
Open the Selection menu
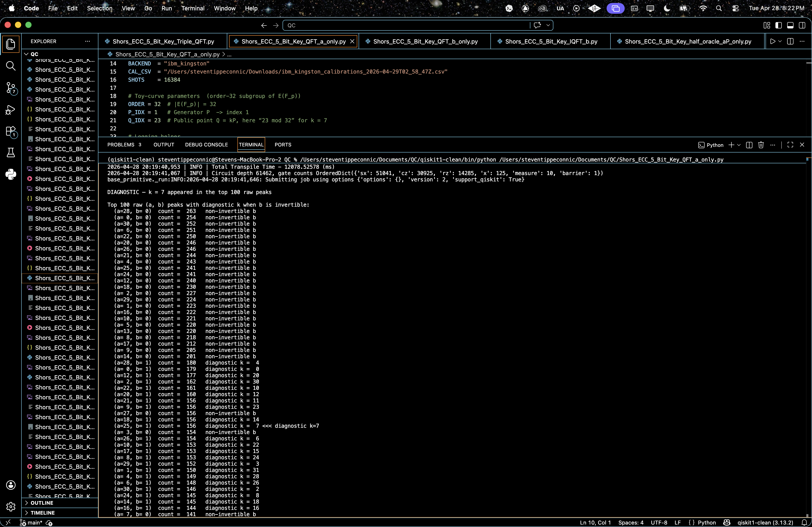click(99, 8)
